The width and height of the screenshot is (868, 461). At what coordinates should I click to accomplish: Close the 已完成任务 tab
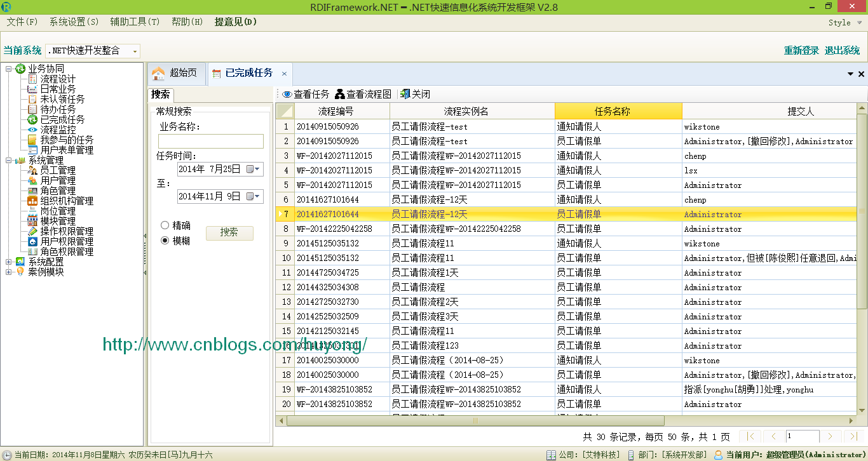284,74
